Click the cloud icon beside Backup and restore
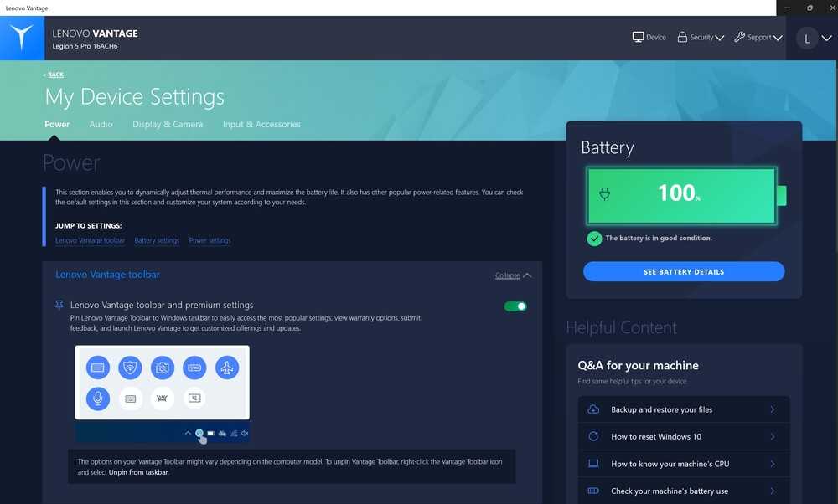 [x=593, y=409]
